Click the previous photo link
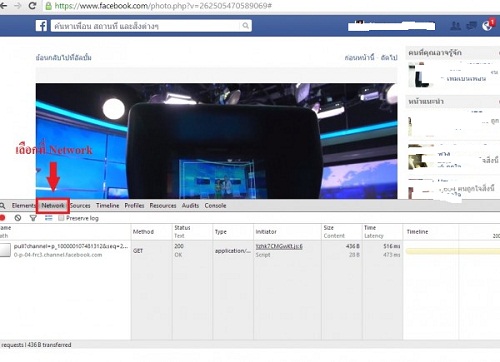The width and height of the screenshot is (500, 362). click(x=359, y=57)
